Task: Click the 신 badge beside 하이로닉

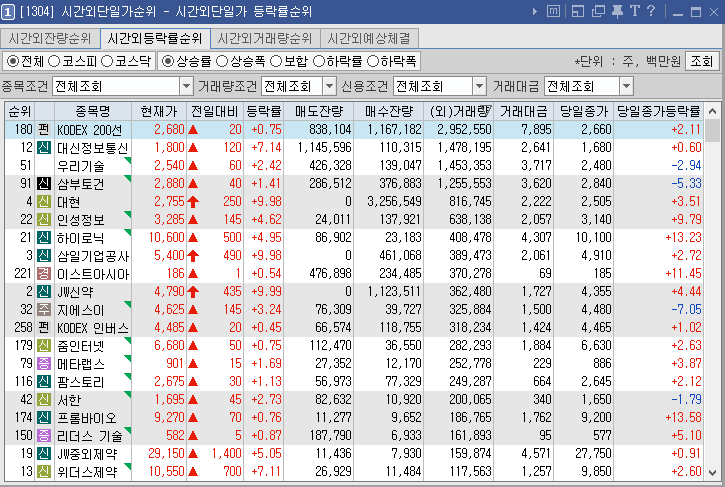Action: [x=44, y=238]
